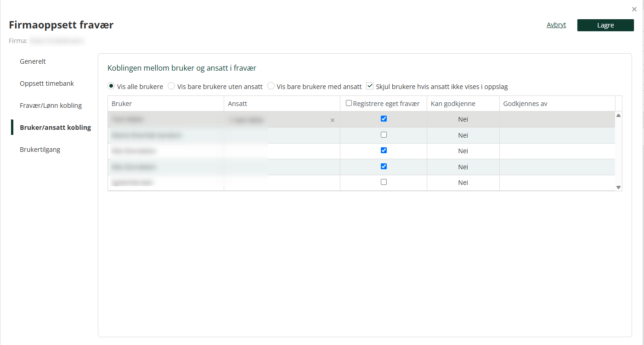Click the Firmaoppsett fravær dialog title
Viewport: 644px width, 345px height.
[x=61, y=25]
